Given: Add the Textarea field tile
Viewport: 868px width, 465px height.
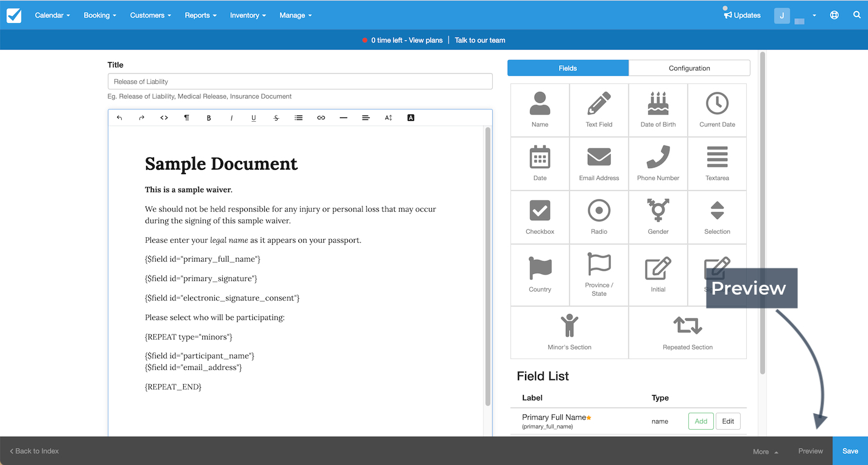Looking at the screenshot, I should pyautogui.click(x=717, y=164).
